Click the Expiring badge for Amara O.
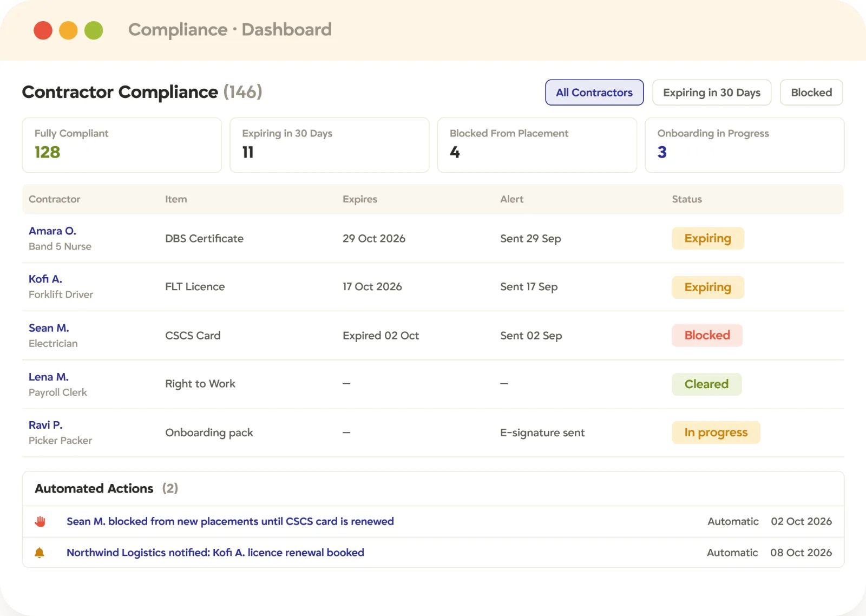Screen dimensions: 866x616 pos(708,239)
